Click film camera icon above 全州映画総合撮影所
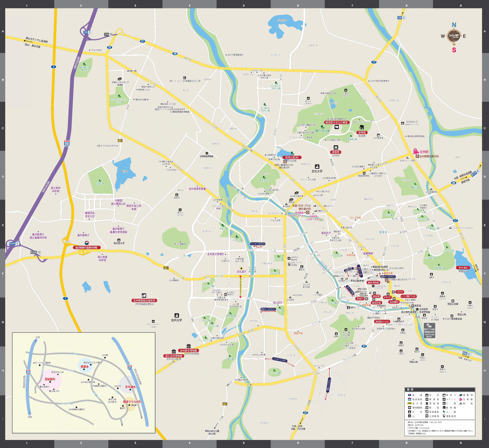 tap(144, 296)
